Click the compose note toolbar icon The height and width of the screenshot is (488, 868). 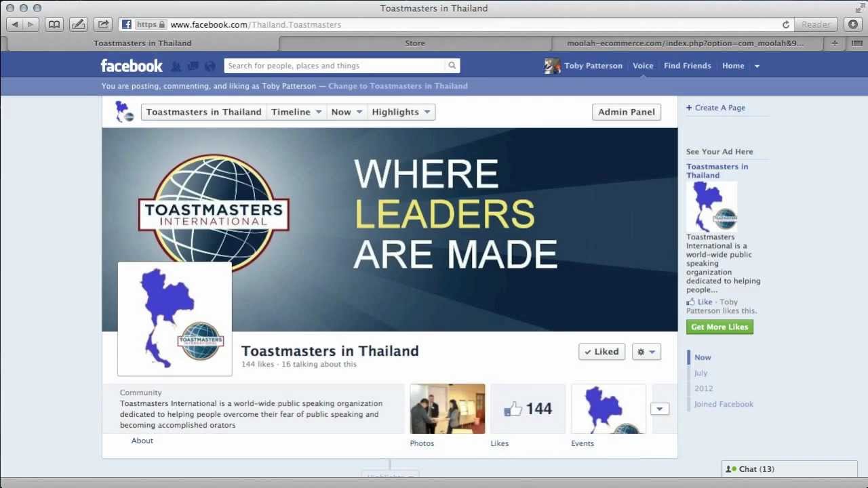[x=79, y=24]
